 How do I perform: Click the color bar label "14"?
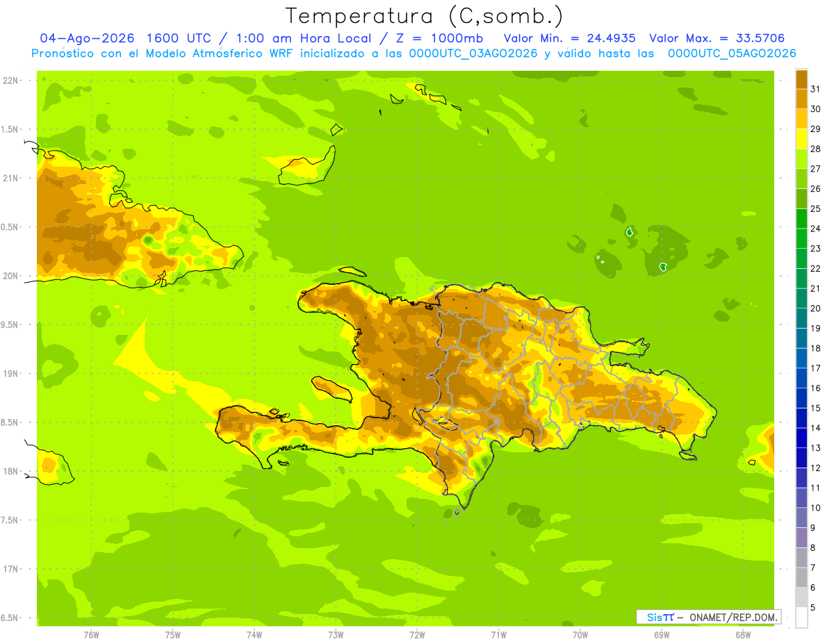[816, 428]
